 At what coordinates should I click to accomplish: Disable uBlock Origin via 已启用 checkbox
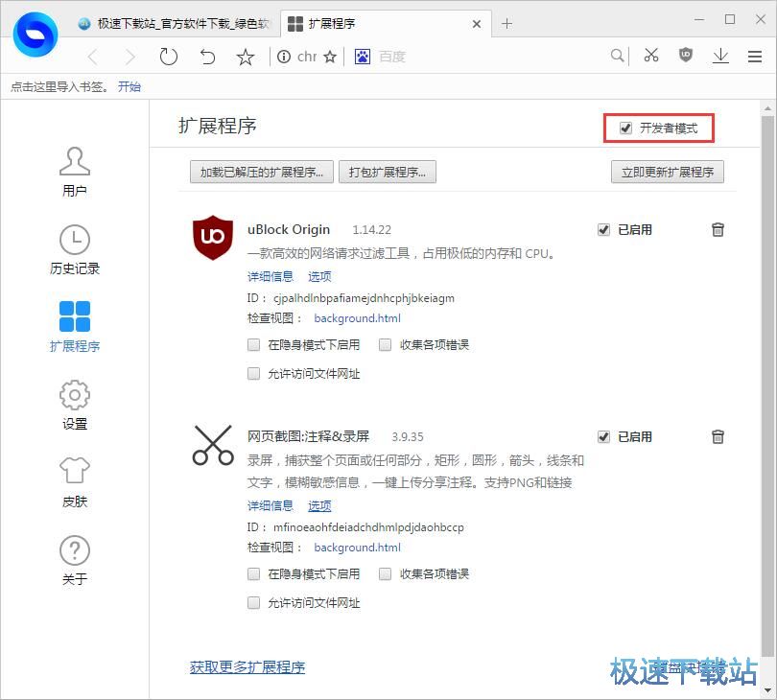603,229
